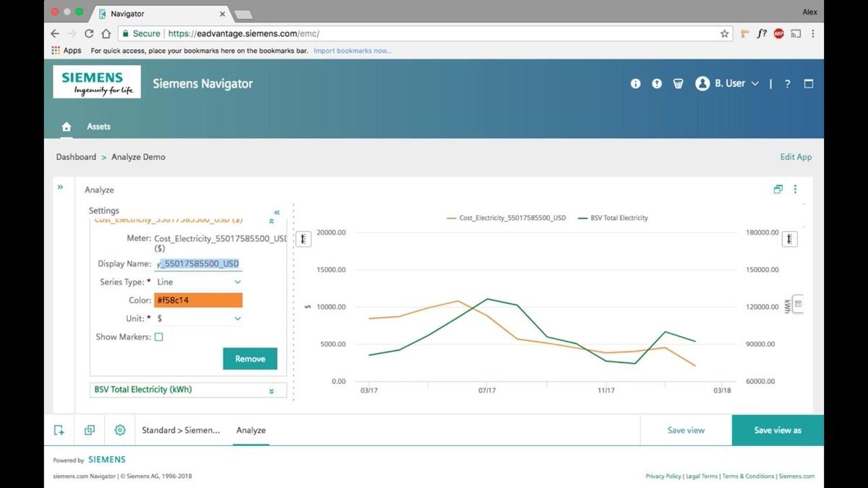The width and height of the screenshot is (868, 488).
Task: Close the Navigator browser tab
Action: point(222,14)
